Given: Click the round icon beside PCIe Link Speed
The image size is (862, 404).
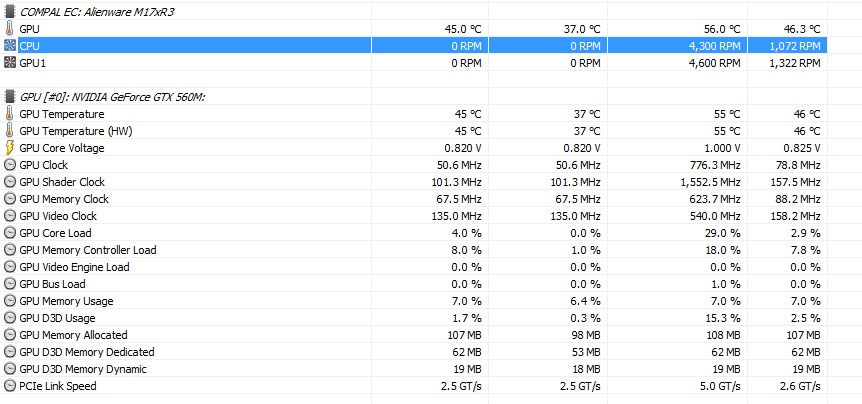Looking at the screenshot, I should [x=10, y=386].
